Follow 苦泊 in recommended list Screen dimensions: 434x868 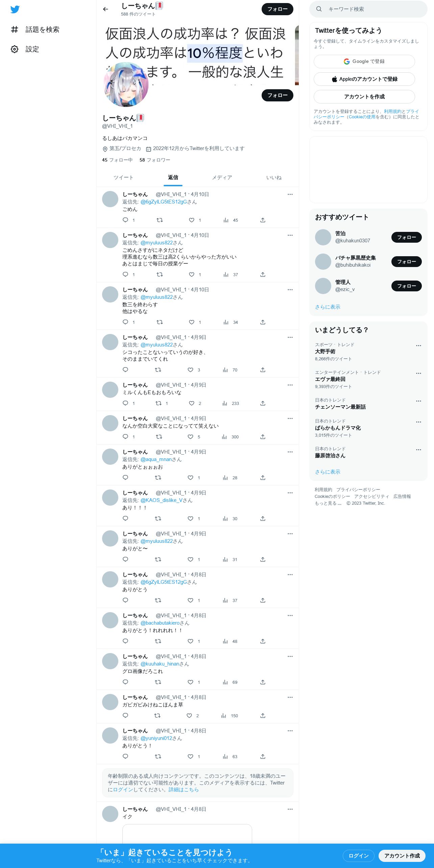pos(406,237)
